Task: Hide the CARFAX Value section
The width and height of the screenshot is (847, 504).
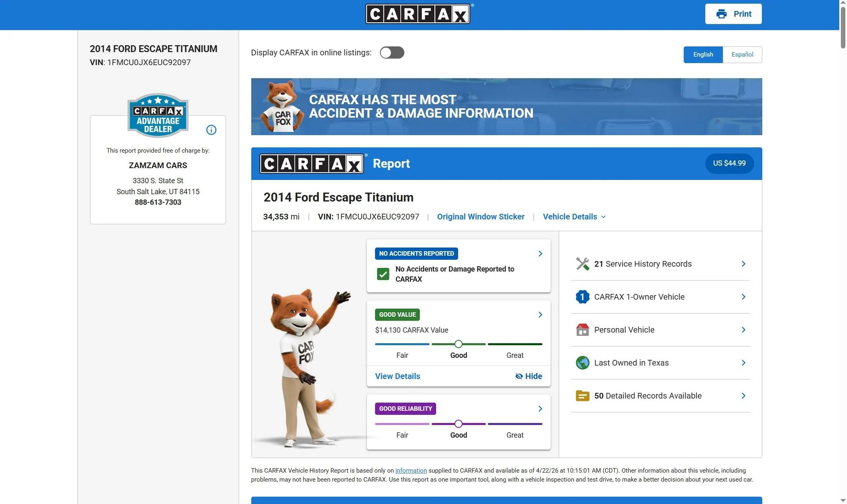Action: point(529,376)
